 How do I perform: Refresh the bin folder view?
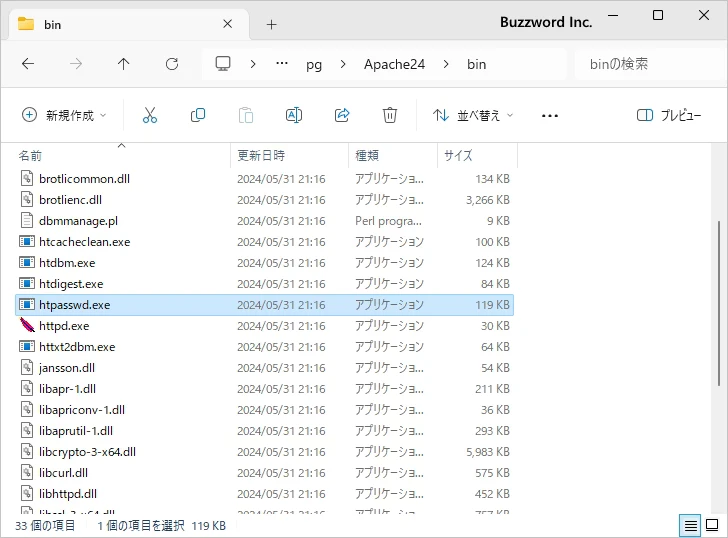click(x=172, y=64)
